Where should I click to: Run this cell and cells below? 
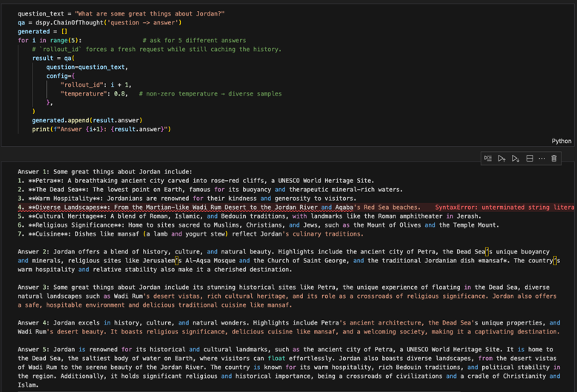[x=516, y=158]
